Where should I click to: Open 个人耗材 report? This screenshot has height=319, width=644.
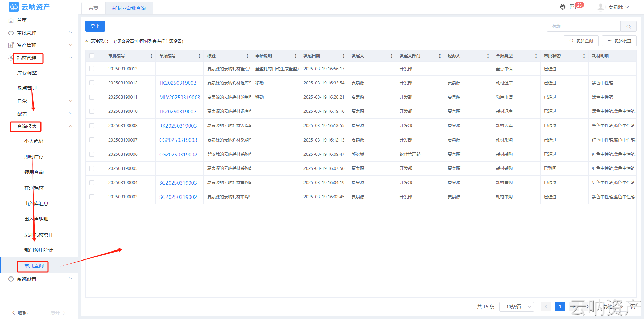click(34, 141)
